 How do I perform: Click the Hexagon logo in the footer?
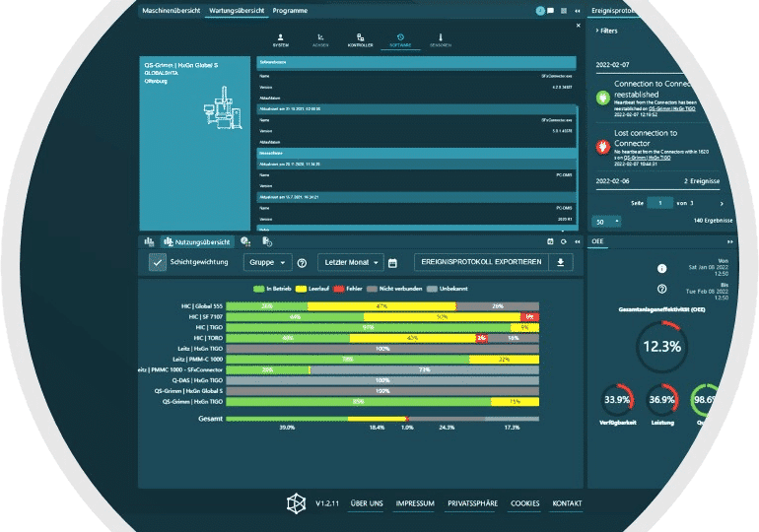[297, 503]
